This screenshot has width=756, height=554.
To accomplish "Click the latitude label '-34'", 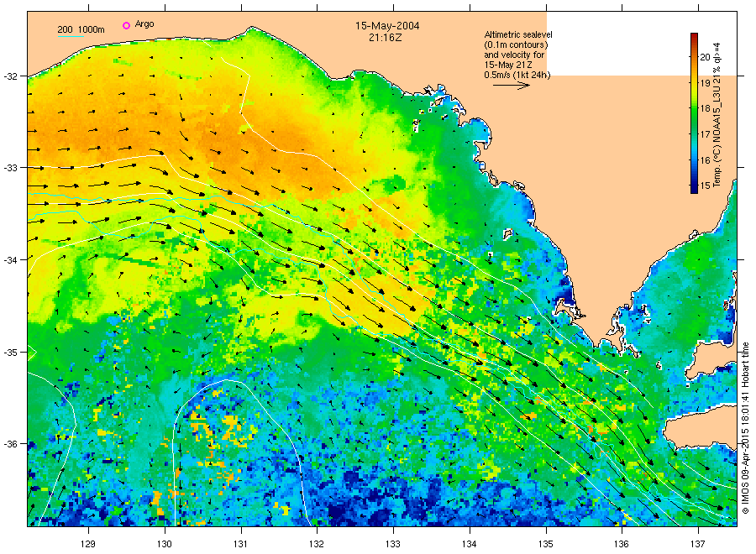I will point(10,260).
